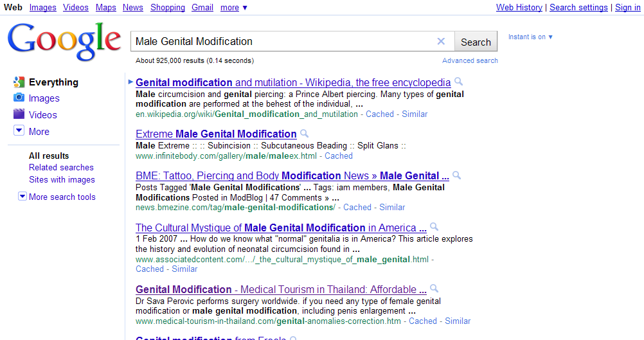
Task: Toggle the 'Instant is on' setting
Action: [x=530, y=37]
